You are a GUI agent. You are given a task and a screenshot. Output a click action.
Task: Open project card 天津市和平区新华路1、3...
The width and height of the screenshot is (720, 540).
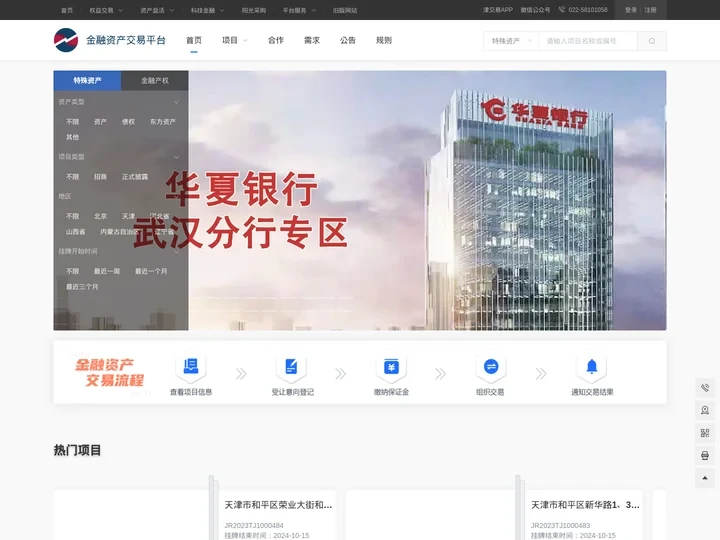click(x=585, y=505)
